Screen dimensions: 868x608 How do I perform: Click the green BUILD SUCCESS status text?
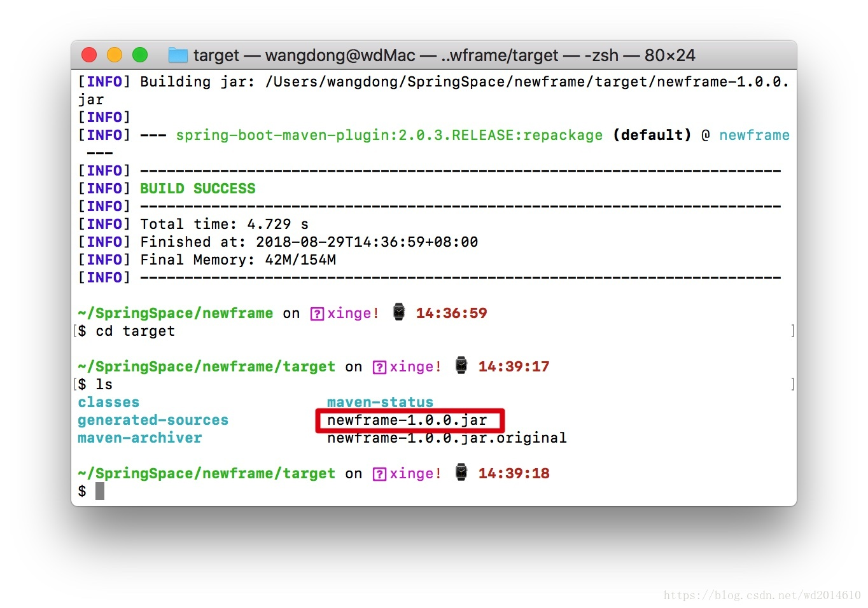[197, 188]
